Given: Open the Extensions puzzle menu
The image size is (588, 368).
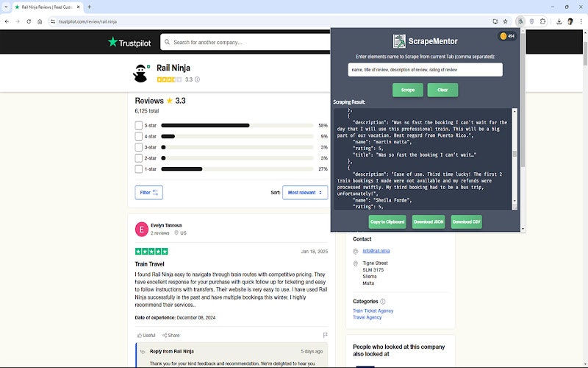Looking at the screenshot, I should pos(542,21).
